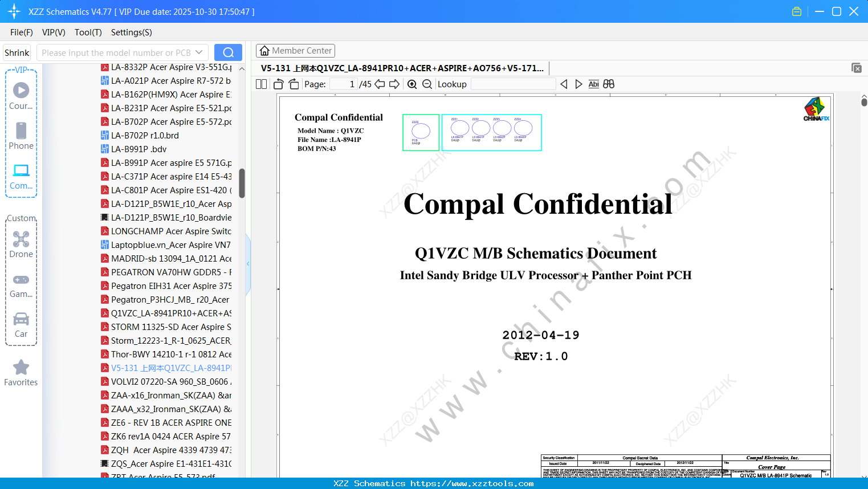
Task: Open LA-B162P(HM9X) Acer Aspire file
Action: pyautogui.click(x=166, y=95)
